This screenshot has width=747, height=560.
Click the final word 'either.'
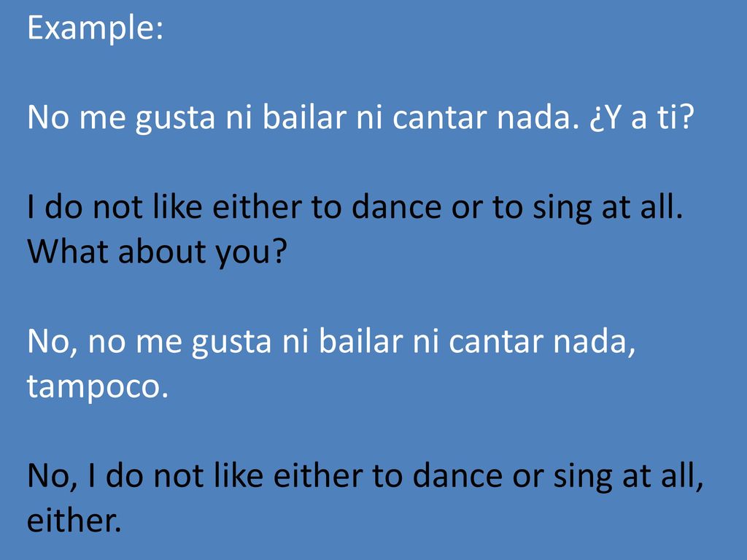pos(74,521)
